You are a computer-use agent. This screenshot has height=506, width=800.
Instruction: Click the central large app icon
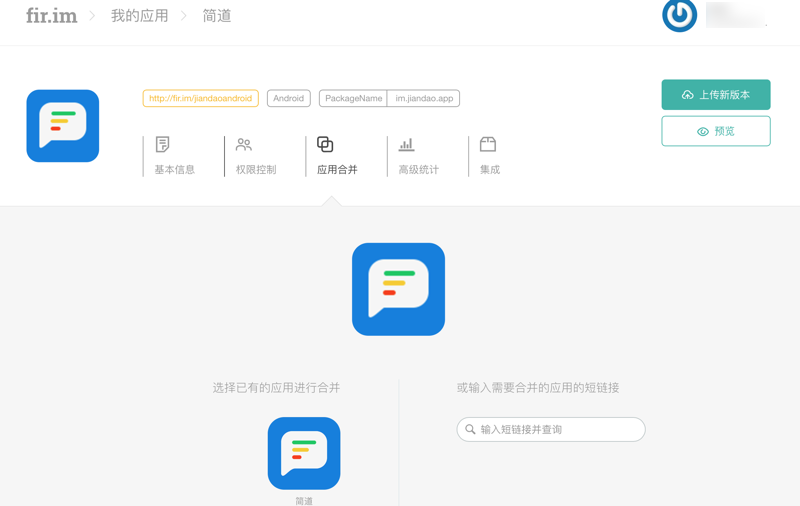pos(398,289)
